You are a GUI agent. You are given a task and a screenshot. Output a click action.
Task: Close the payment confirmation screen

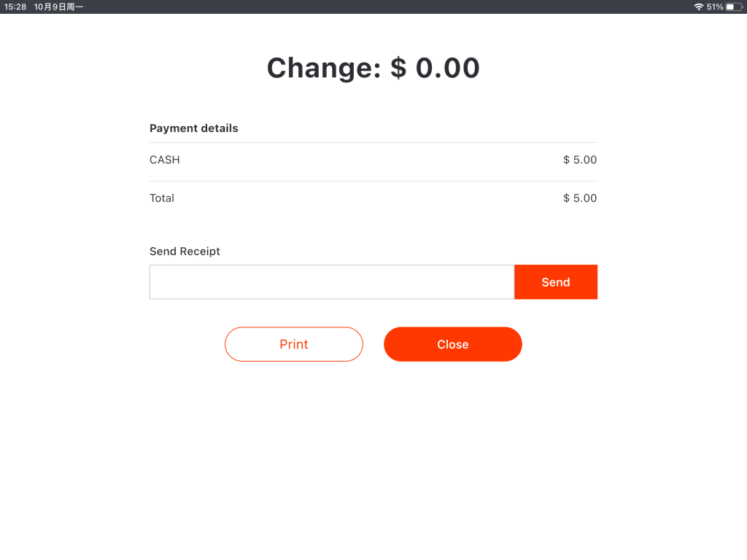[x=452, y=344]
